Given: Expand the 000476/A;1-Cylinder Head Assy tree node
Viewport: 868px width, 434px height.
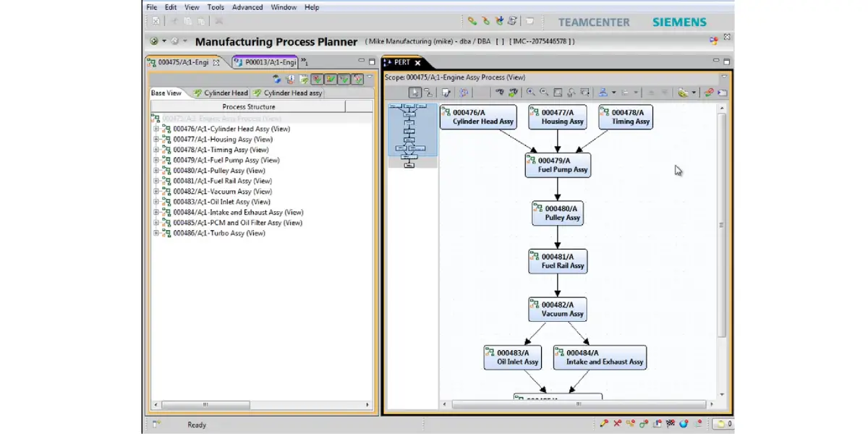Looking at the screenshot, I should pos(156,129).
